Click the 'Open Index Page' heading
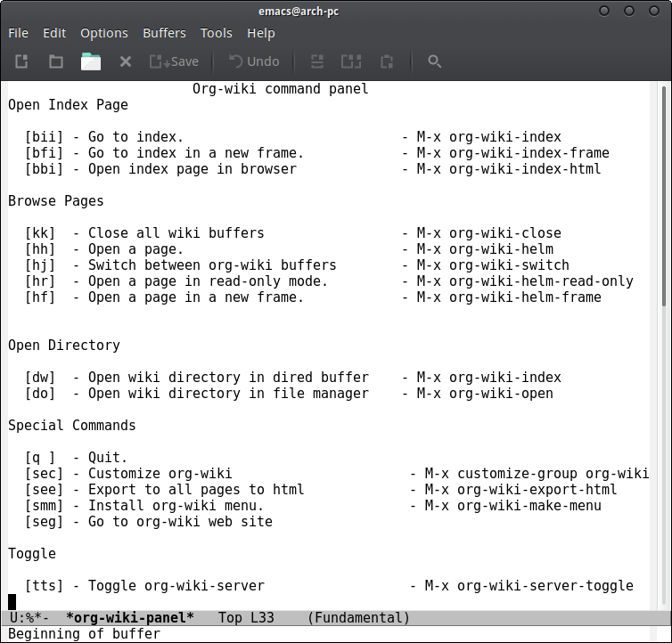 [x=68, y=105]
